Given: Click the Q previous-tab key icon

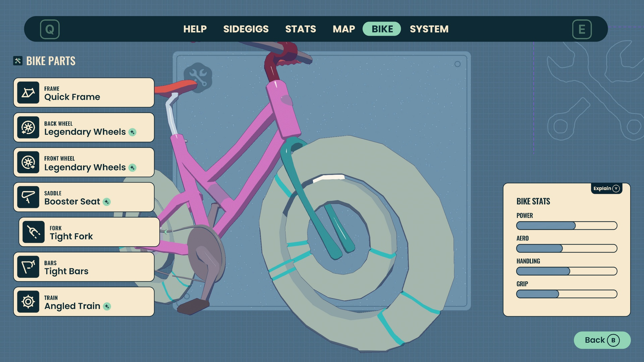Looking at the screenshot, I should point(50,29).
